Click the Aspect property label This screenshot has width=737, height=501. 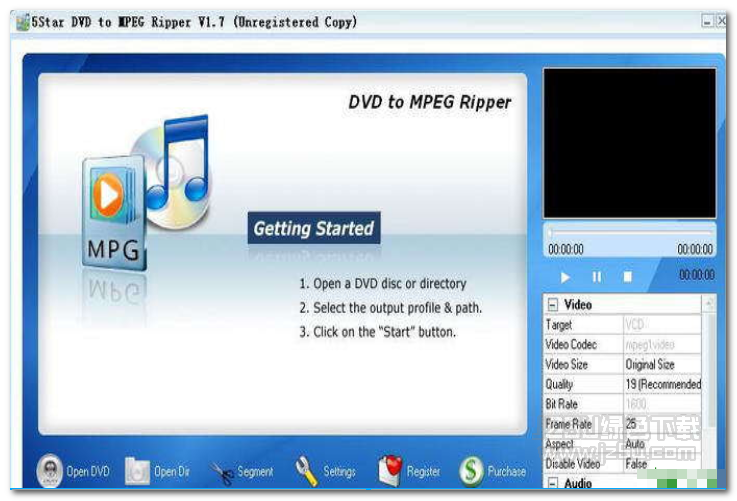[559, 444]
